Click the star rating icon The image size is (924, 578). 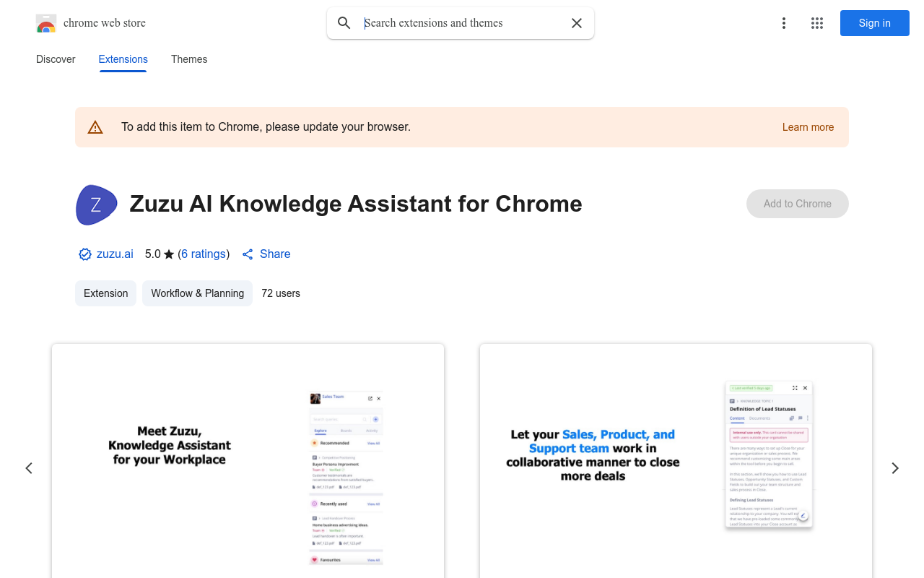pyautogui.click(x=169, y=254)
